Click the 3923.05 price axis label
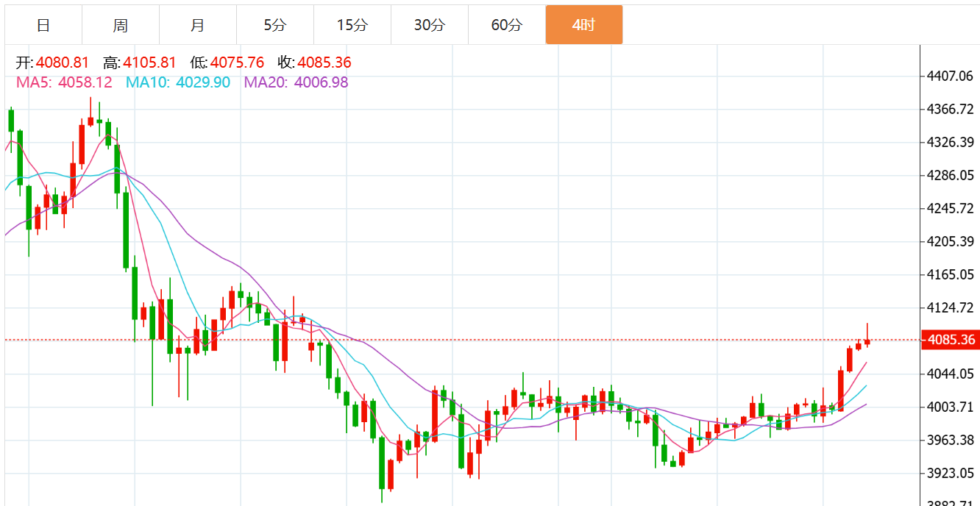This screenshot has height=506, width=980. tap(952, 473)
